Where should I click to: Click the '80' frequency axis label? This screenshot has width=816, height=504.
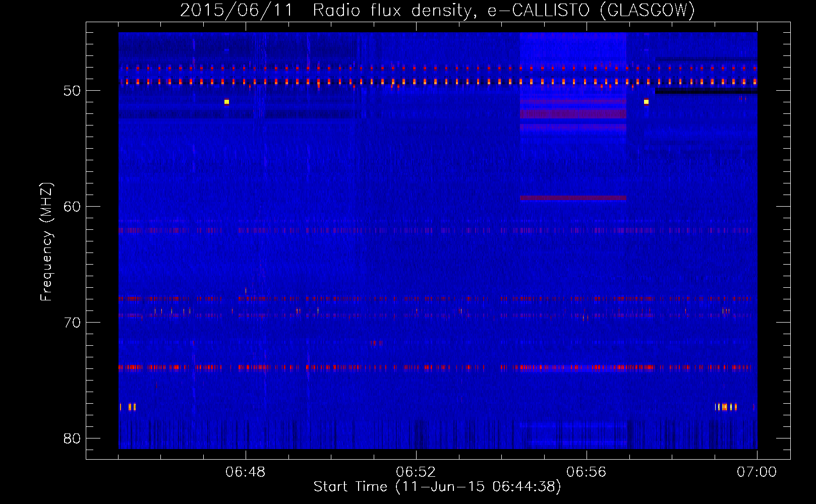pyautogui.click(x=72, y=438)
